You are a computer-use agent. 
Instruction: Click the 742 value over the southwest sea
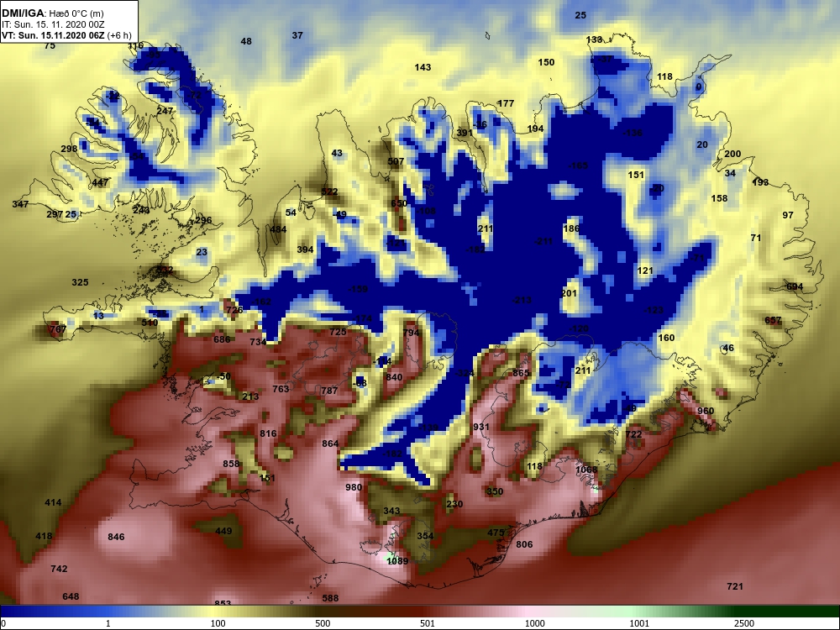(x=59, y=568)
